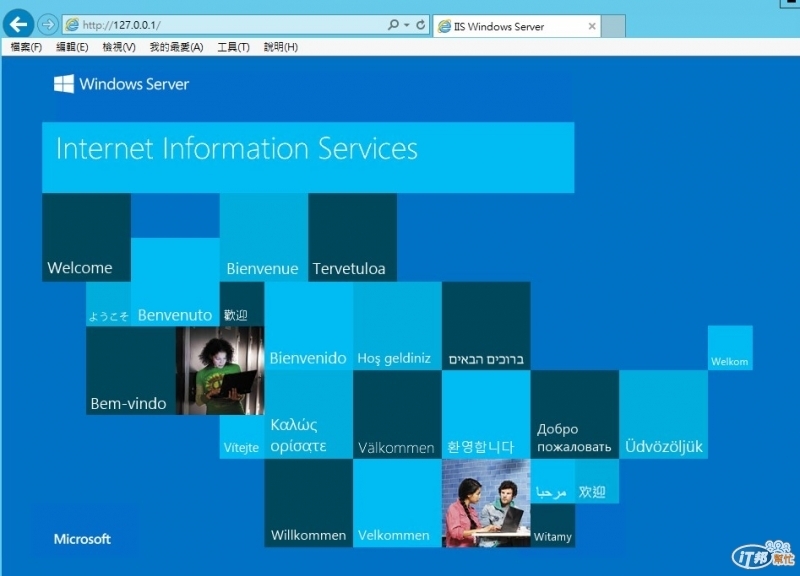The height and width of the screenshot is (576, 800).
Task: Click the Bienvenido tile
Action: [309, 326]
